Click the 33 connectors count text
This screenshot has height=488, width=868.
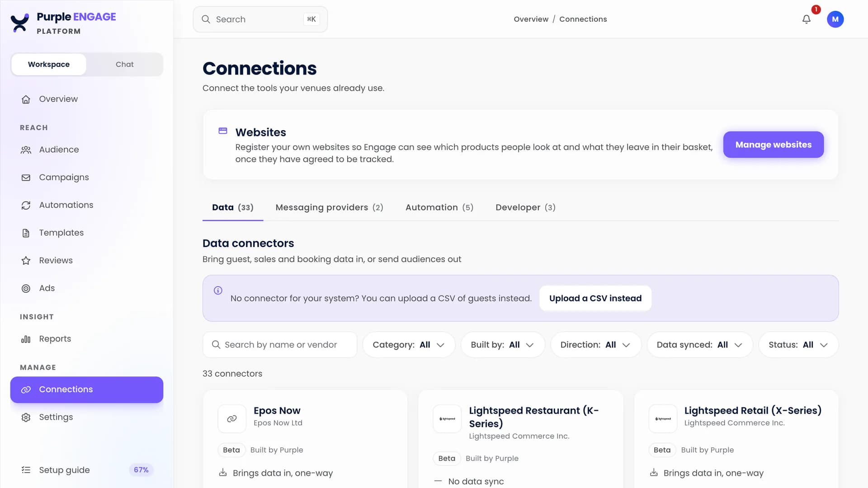[232, 374]
